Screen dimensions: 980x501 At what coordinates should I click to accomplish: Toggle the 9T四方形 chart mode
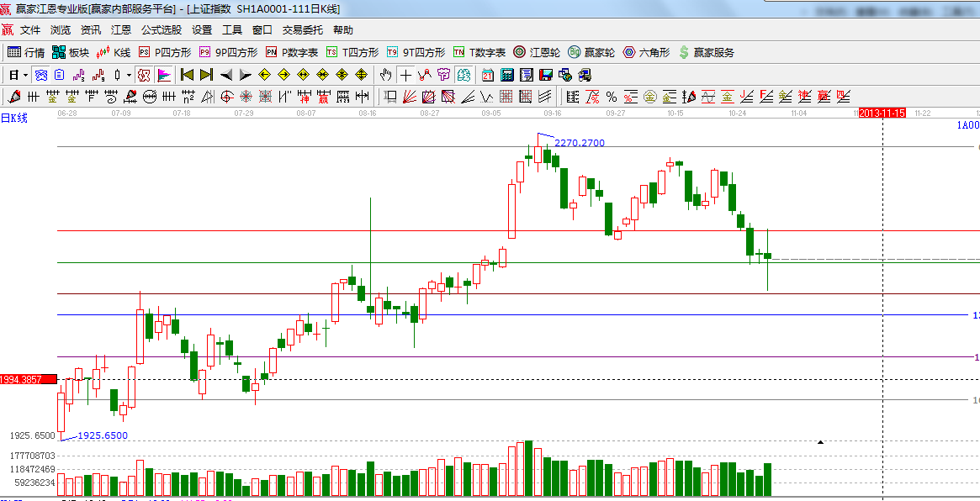[x=416, y=52]
